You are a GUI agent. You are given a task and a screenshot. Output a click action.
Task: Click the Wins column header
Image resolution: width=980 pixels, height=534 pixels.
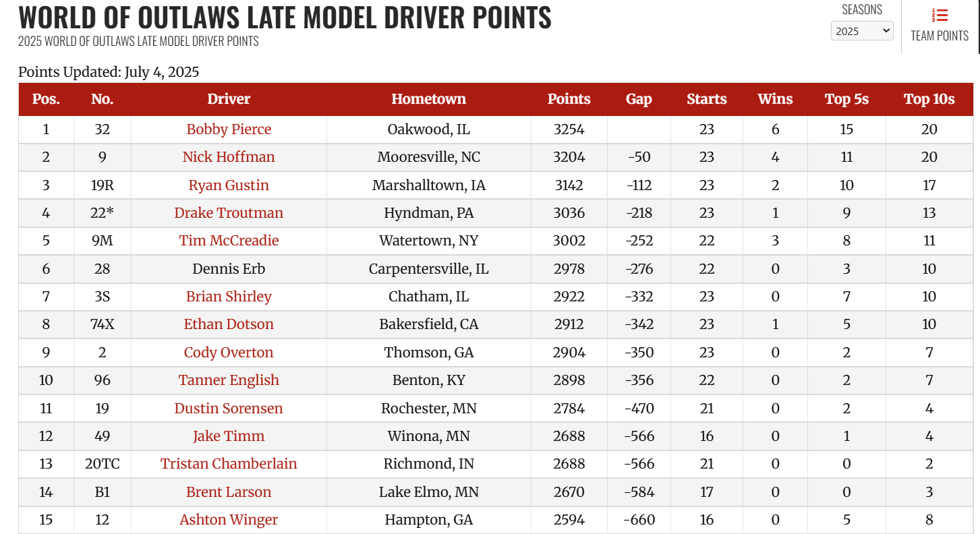click(x=775, y=99)
